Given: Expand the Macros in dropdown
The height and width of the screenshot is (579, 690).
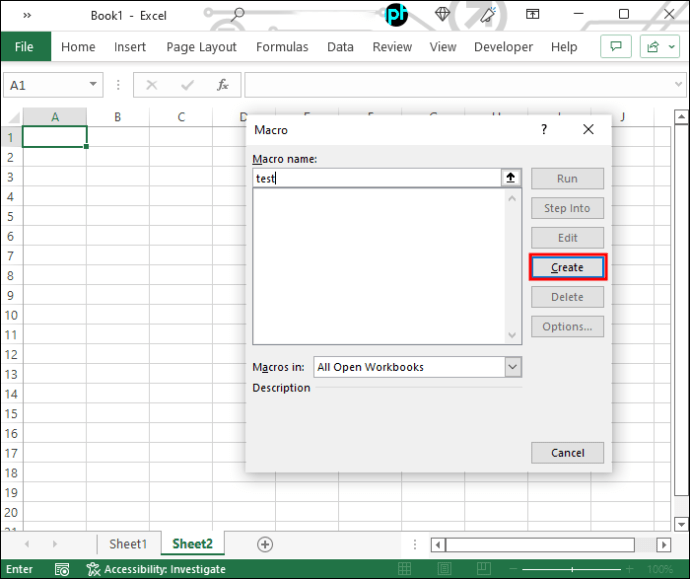Looking at the screenshot, I should (x=513, y=367).
